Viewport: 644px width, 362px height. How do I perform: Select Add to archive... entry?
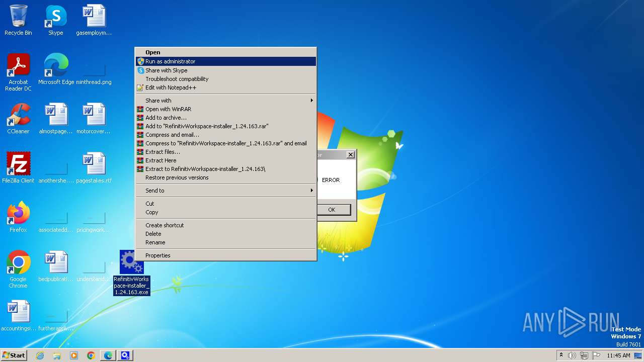(x=226, y=118)
